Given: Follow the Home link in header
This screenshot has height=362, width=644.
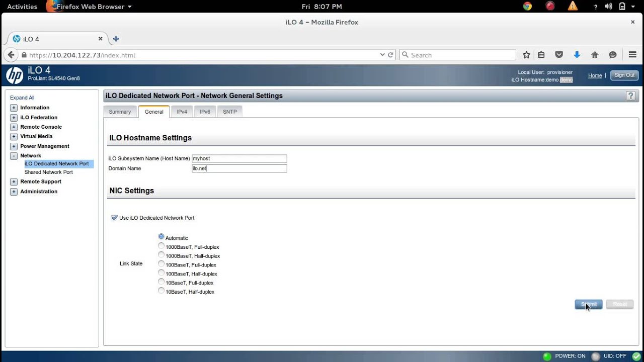Looking at the screenshot, I should pos(595,75).
